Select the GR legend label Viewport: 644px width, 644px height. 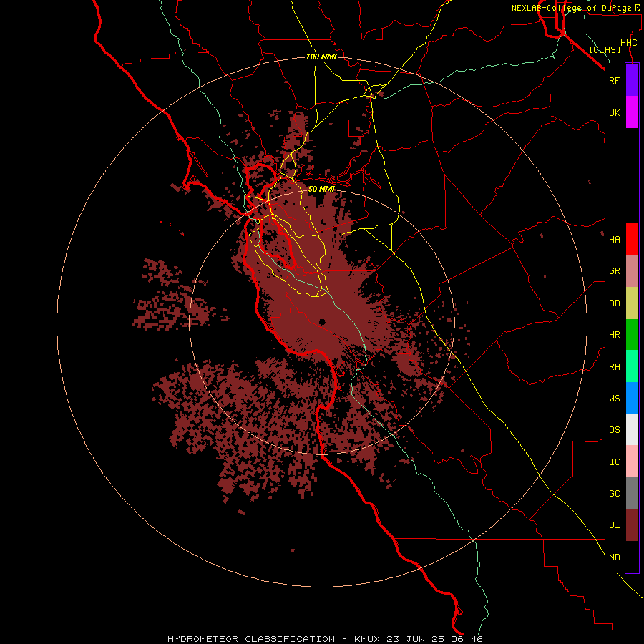pyautogui.click(x=614, y=271)
